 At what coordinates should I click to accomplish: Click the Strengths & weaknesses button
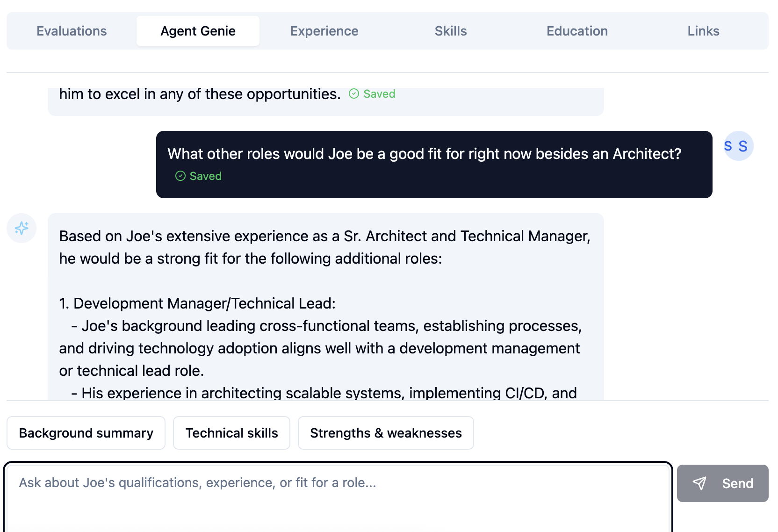(386, 433)
